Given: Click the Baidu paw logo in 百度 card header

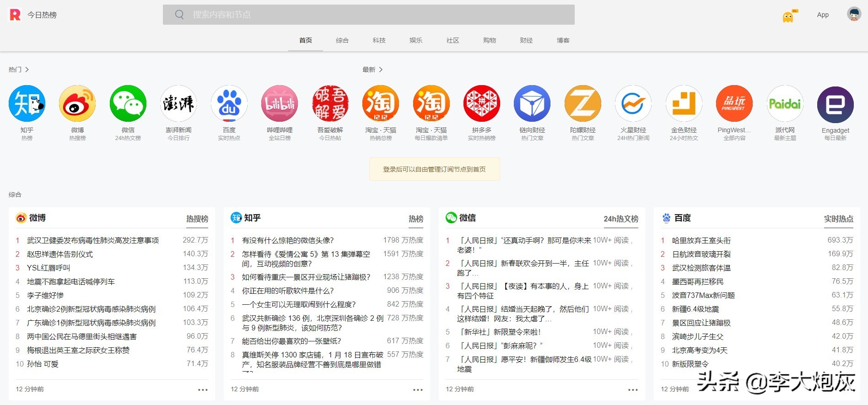Looking at the screenshot, I should 666,218.
